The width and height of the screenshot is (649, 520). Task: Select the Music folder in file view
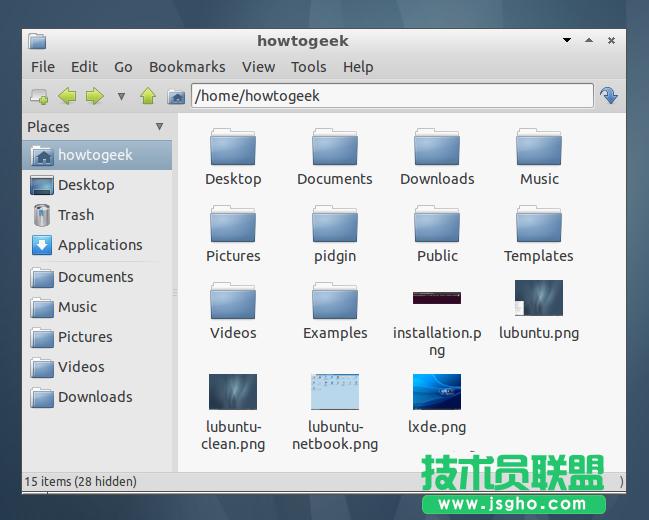539,157
